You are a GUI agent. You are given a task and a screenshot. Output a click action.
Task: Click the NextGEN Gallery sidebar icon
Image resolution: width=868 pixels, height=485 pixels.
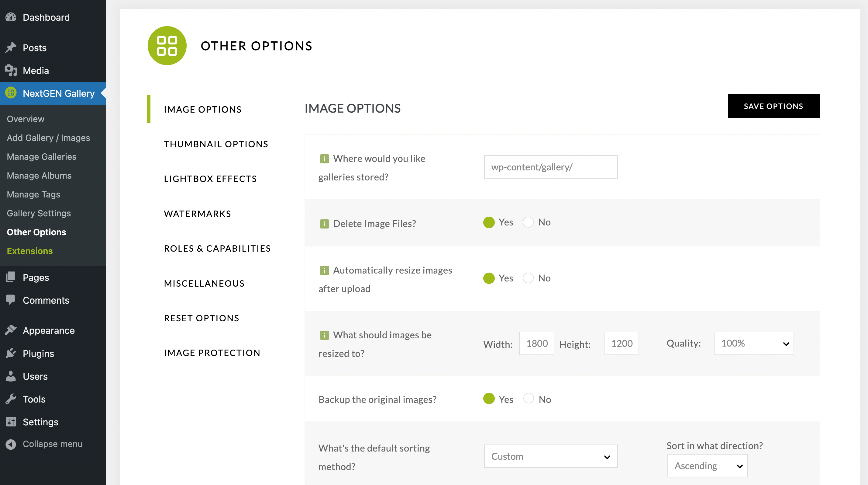point(10,93)
